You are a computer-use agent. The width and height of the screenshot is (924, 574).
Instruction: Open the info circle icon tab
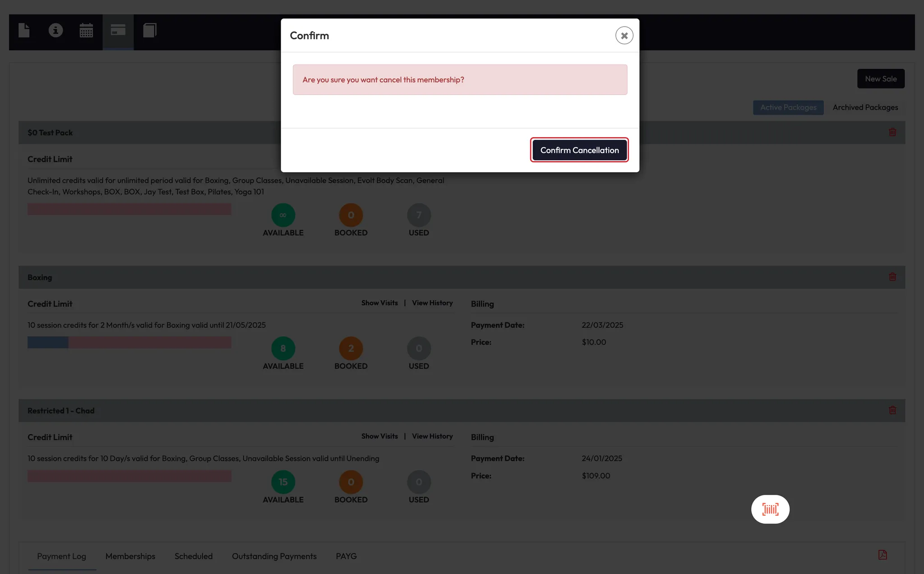coord(55,31)
